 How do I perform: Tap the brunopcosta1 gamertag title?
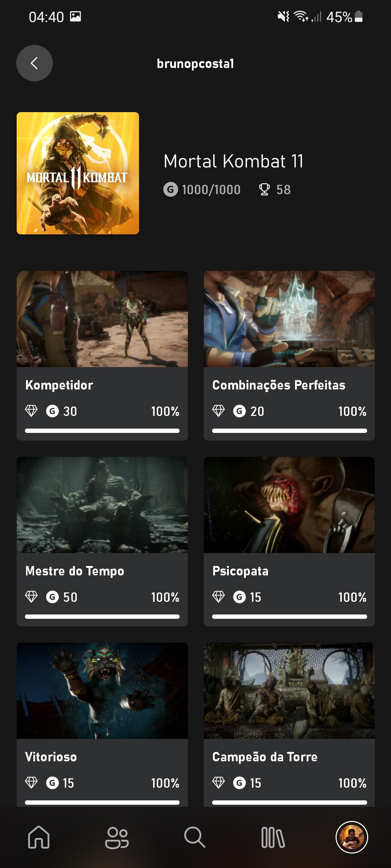(x=195, y=64)
